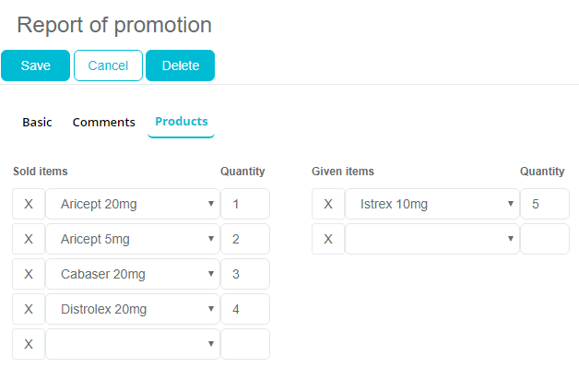This screenshot has width=579, height=392.
Task: Open the Aricept 20mg product dropdown
Action: click(133, 204)
